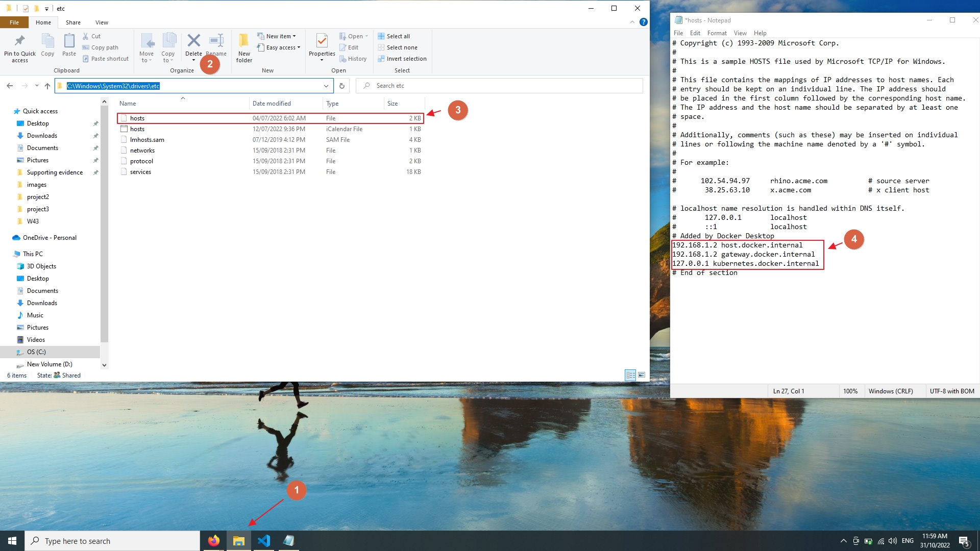The image size is (980, 551).
Task: Refresh the etc folder listing
Action: coord(342,86)
